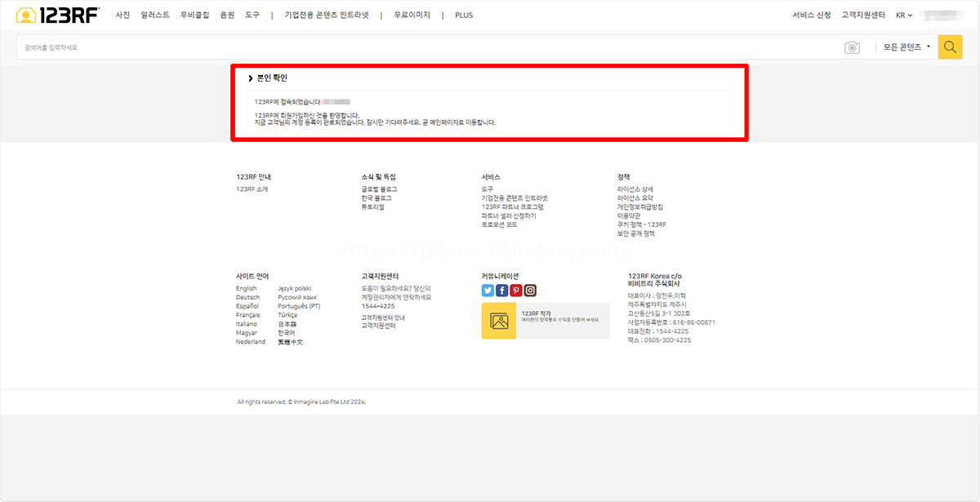Open the 튜토리얼 link
Image resolution: width=980 pixels, height=502 pixels.
372,207
